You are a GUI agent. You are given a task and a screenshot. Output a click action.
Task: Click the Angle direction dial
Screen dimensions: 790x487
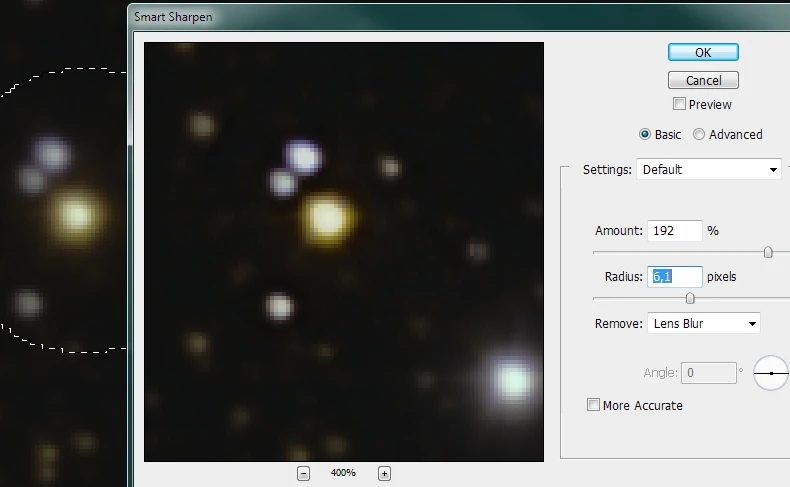pos(770,373)
